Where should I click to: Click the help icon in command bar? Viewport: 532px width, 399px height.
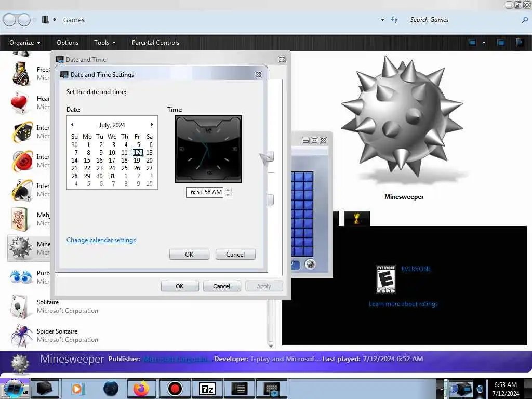coord(520,43)
